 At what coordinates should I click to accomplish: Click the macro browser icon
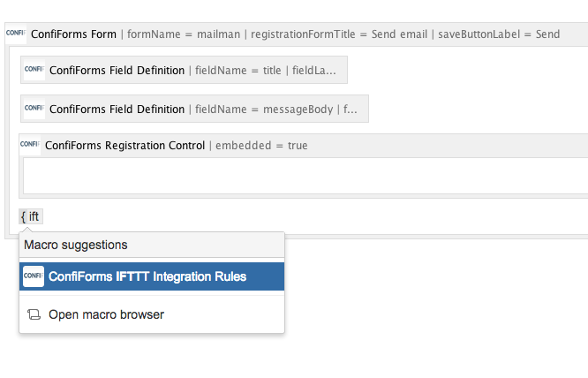34,314
